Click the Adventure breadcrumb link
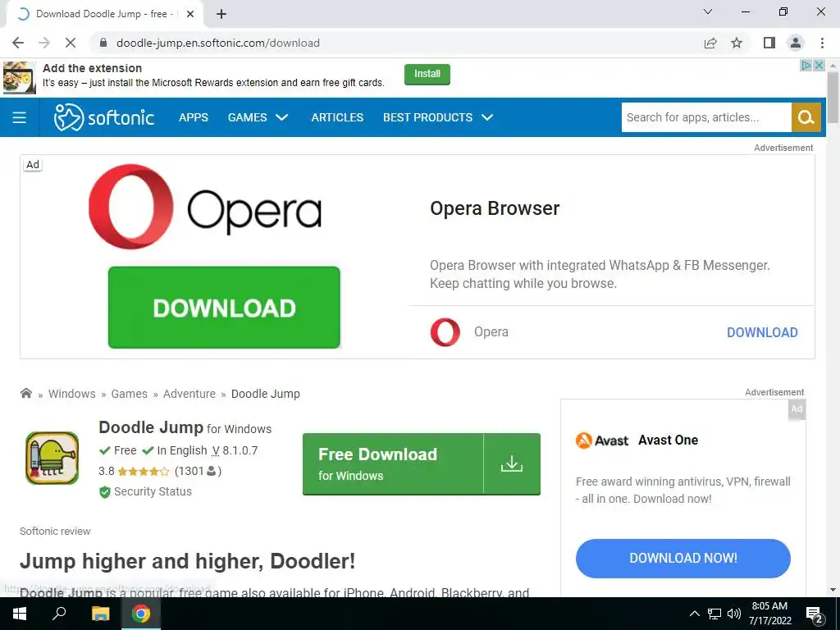Image resolution: width=840 pixels, height=630 pixels. coord(189,394)
